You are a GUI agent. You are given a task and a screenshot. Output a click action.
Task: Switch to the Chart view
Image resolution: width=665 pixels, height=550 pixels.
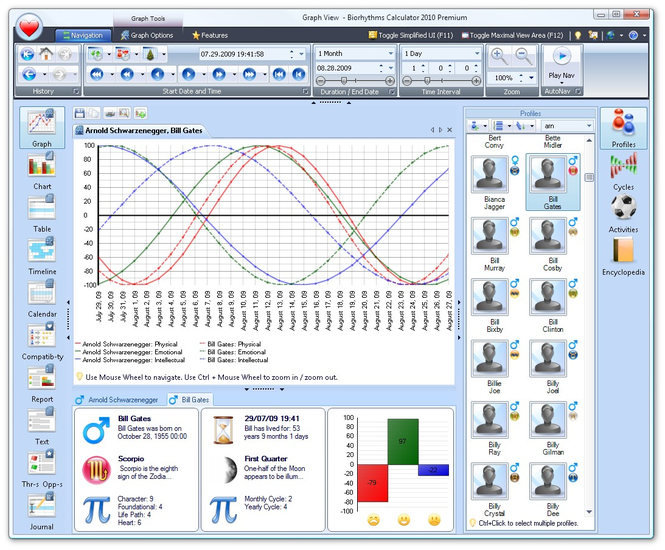pyautogui.click(x=42, y=171)
